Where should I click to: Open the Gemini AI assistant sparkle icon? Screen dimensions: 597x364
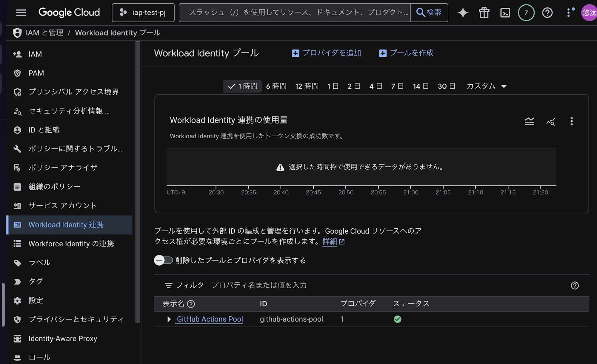click(463, 13)
